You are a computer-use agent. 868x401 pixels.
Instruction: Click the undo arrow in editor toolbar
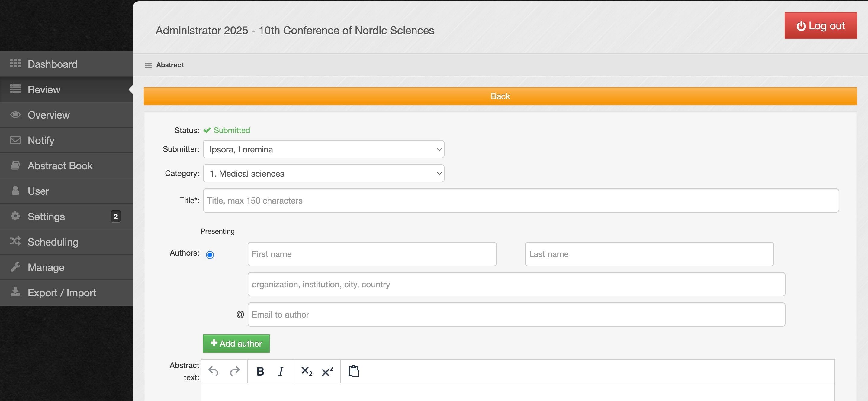point(213,371)
